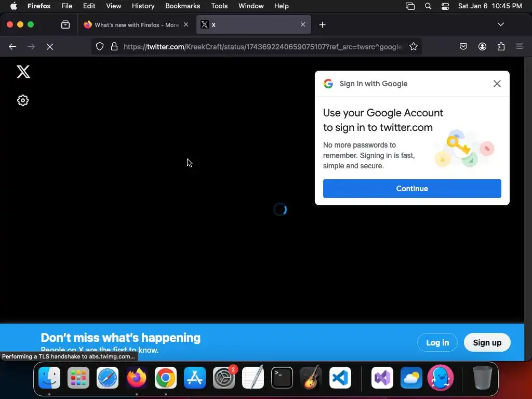The height and width of the screenshot is (399, 532).
Task: Open the Firefox application menu
Action: pyautogui.click(x=519, y=46)
